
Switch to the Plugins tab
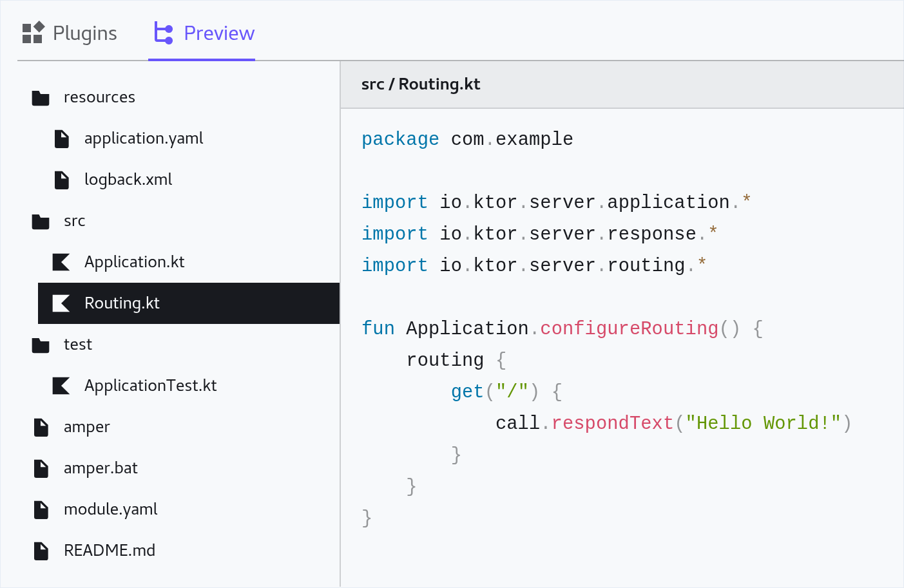point(85,32)
